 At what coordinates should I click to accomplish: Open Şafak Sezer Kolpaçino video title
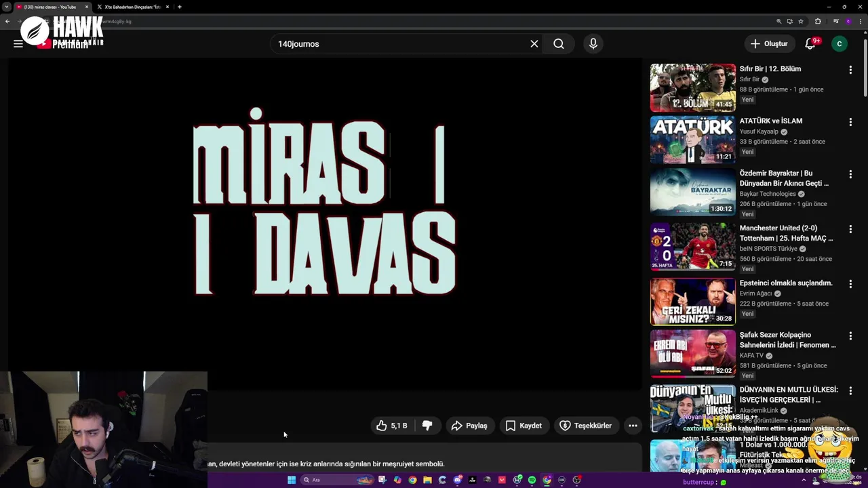click(x=787, y=340)
